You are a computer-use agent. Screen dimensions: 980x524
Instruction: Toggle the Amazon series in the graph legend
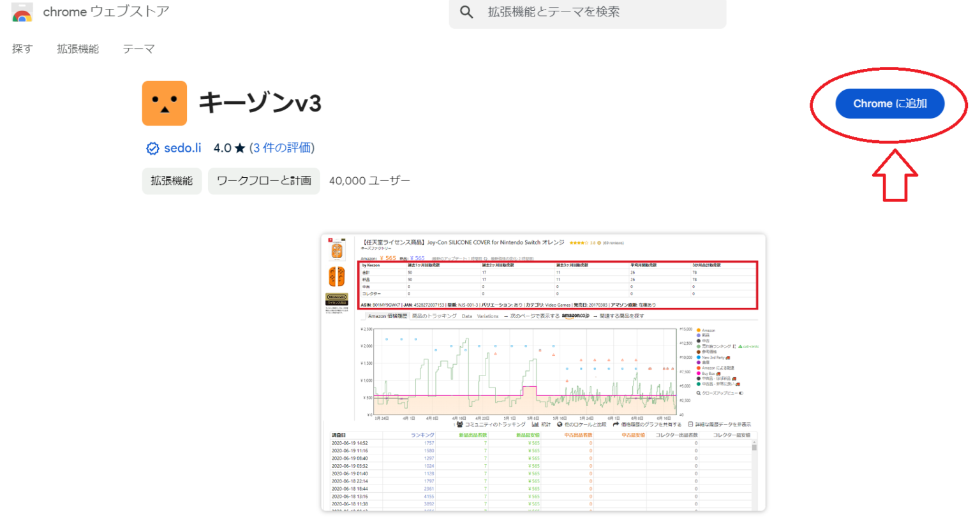point(699,330)
